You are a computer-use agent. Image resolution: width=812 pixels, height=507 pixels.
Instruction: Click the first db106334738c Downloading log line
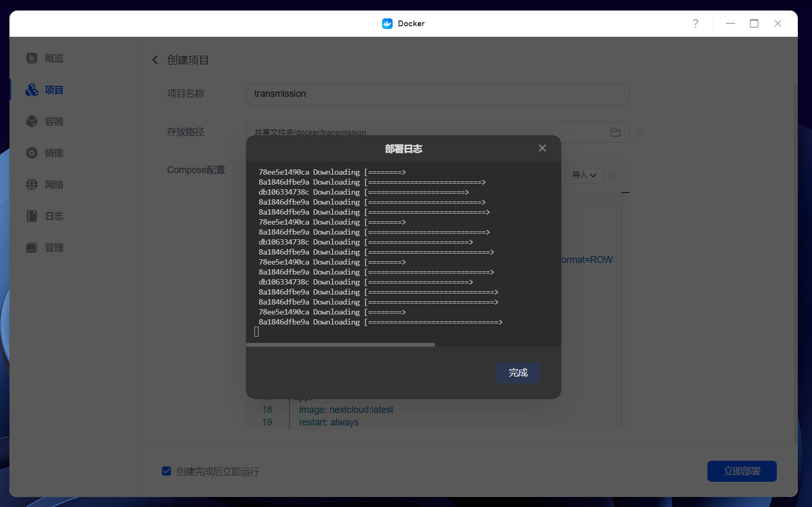tap(364, 192)
